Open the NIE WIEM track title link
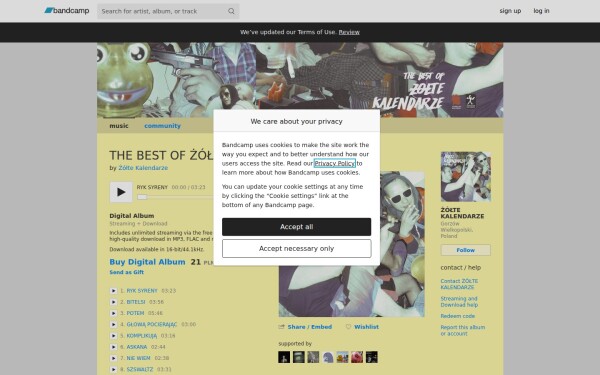Viewport: 600px width, 375px height. 139,358
